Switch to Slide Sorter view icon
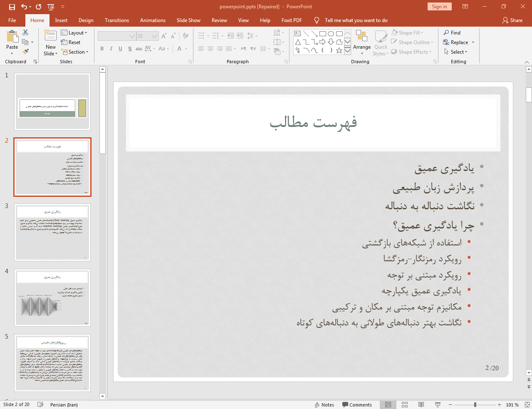This screenshot has width=532, height=409. 405,404
